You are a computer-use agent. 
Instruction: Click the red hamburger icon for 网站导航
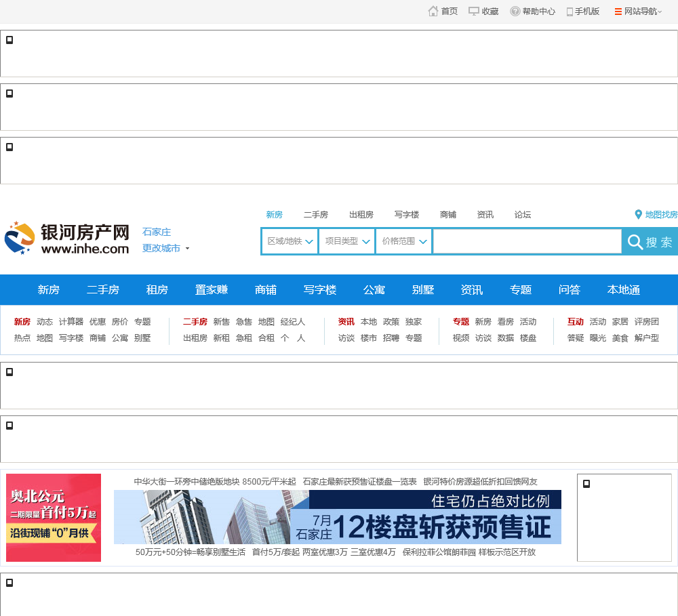(618, 12)
